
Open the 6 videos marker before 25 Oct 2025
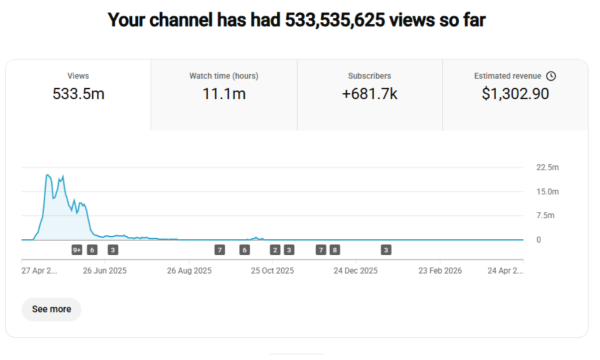coord(245,250)
